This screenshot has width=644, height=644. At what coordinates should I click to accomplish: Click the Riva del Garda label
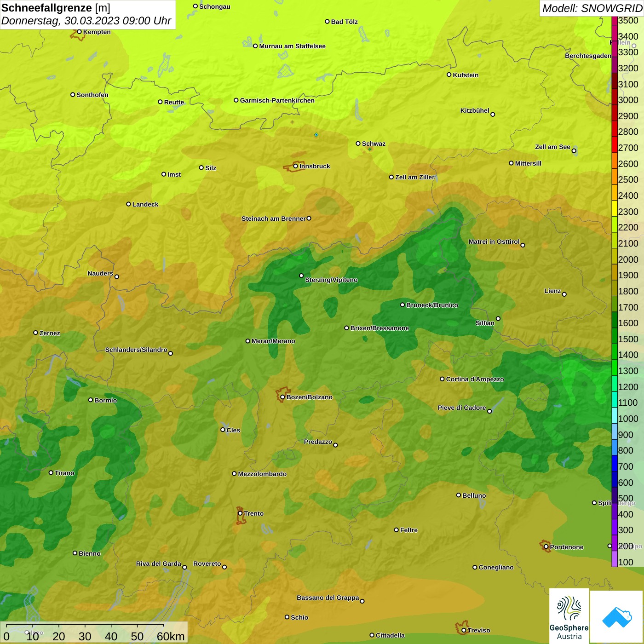coord(159,563)
